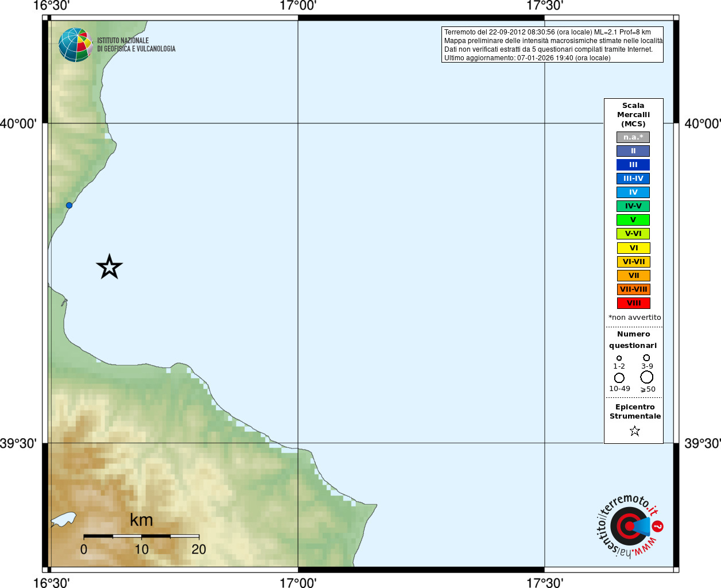This screenshot has height=588, width=721.
Task: Click the top axis label 17°00'
Action: [298, 6]
